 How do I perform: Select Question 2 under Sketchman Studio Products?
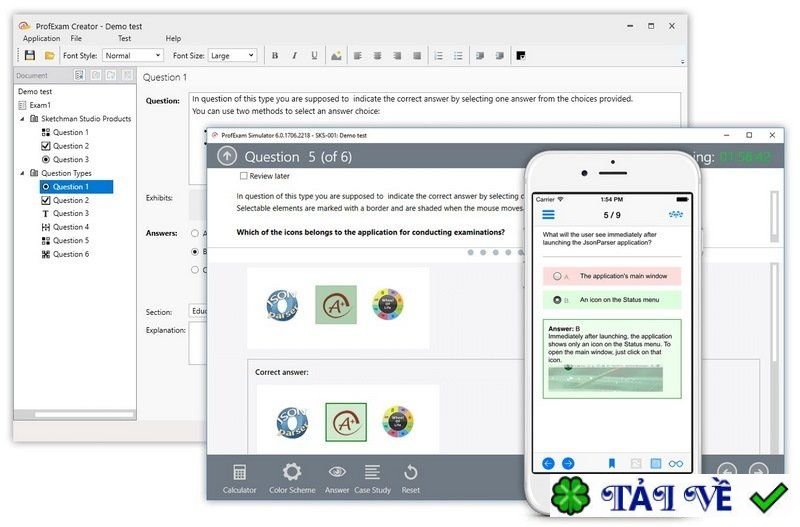65,146
